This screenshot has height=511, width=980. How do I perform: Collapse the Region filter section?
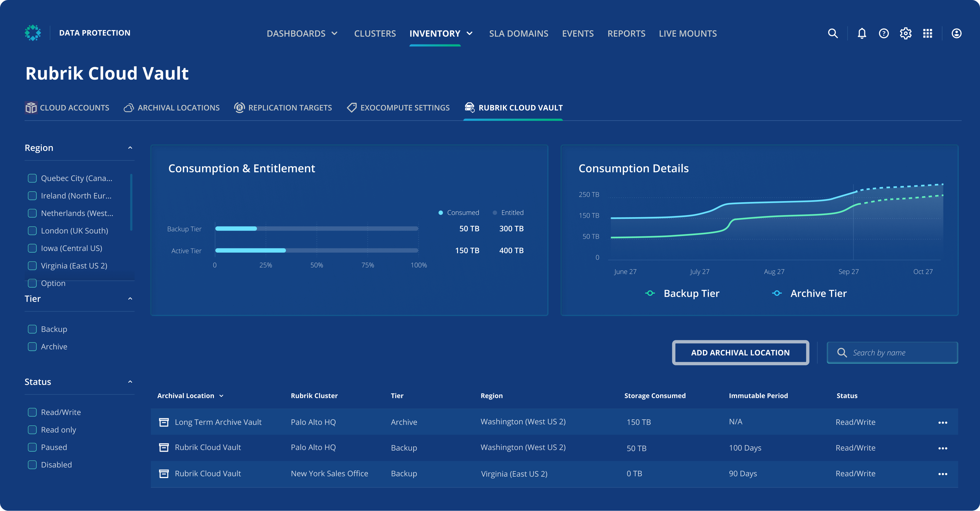(x=130, y=148)
